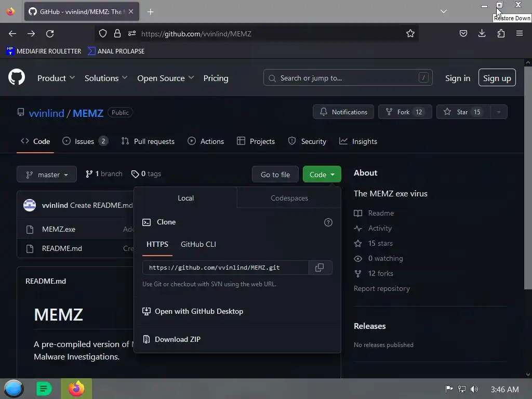Expand the Solutions menu
This screenshot has height=399, width=532.
coord(106,78)
